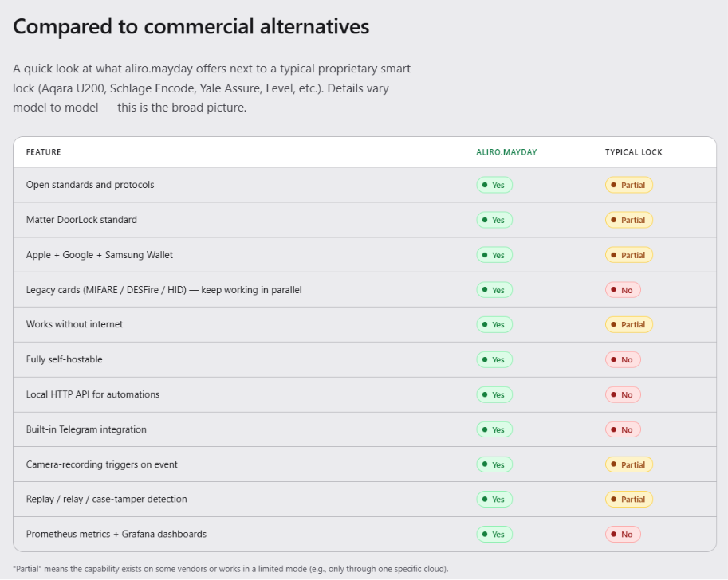Click the No badge for Fully self-hostable
This screenshot has width=728, height=580.
click(623, 359)
